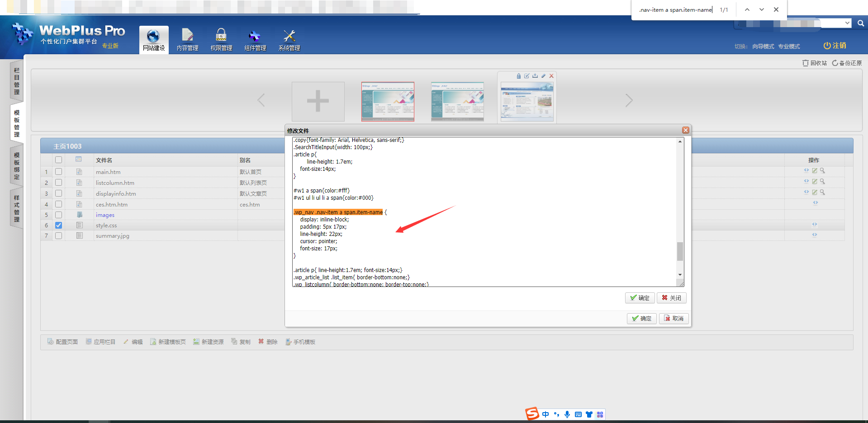Click the red X delete icon above the selected template
868x423 pixels.
point(551,76)
